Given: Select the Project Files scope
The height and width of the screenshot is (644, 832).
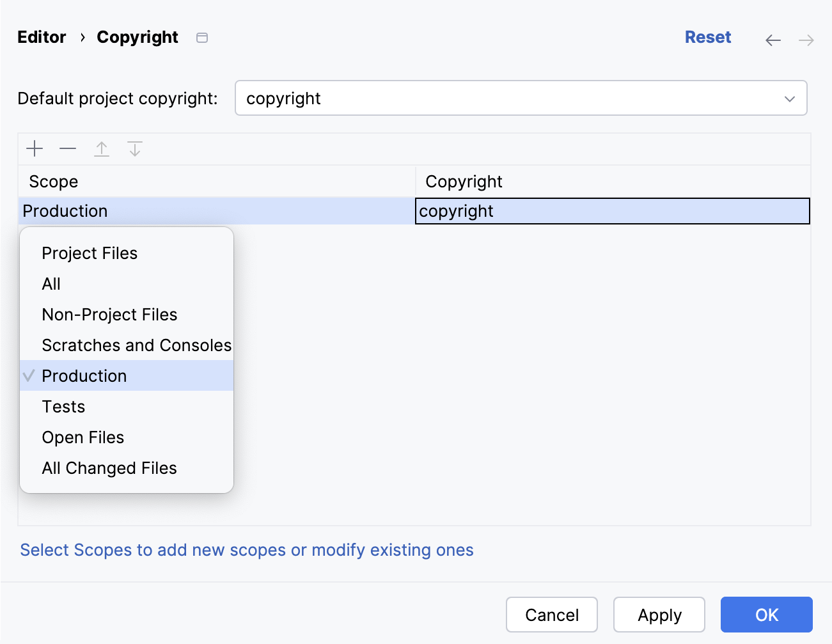Looking at the screenshot, I should (90, 253).
